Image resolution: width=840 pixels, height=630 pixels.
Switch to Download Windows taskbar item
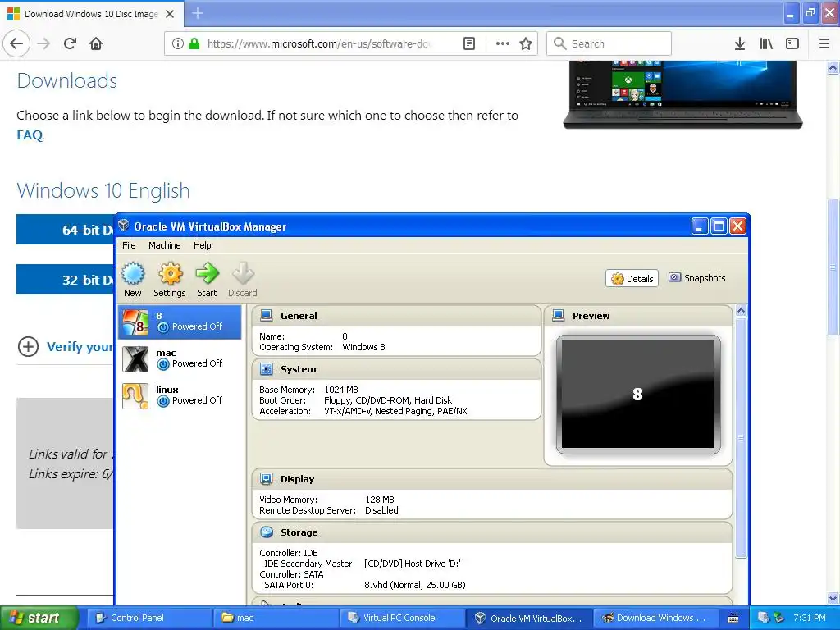[655, 618]
